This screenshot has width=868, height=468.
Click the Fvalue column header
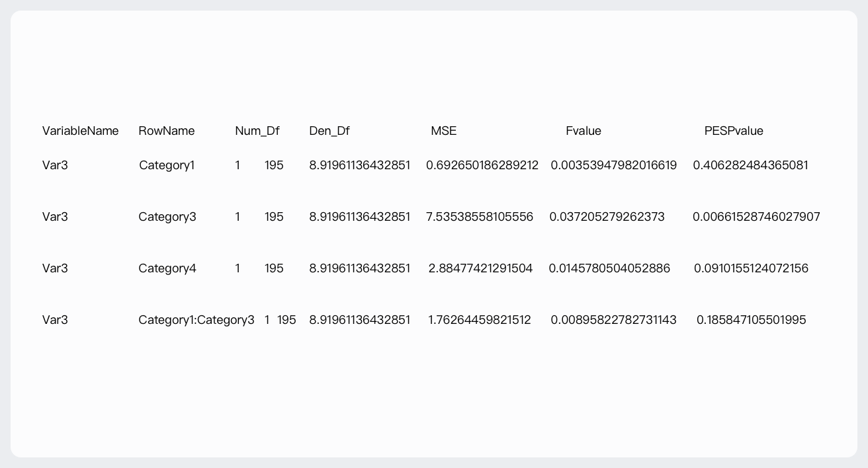[x=583, y=131]
